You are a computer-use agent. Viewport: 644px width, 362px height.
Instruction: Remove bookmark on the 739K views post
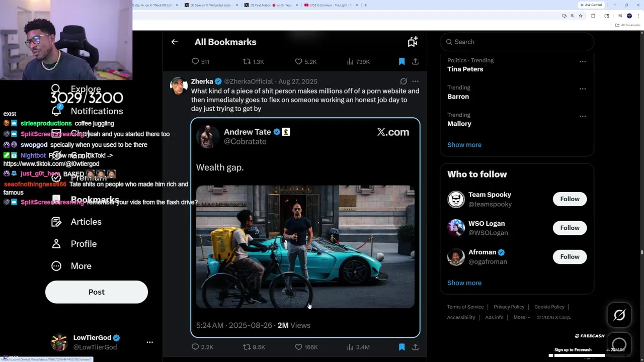click(x=401, y=61)
